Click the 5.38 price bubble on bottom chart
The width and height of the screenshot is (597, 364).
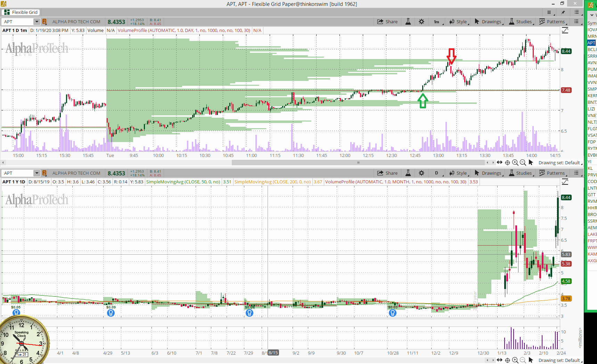tap(566, 264)
